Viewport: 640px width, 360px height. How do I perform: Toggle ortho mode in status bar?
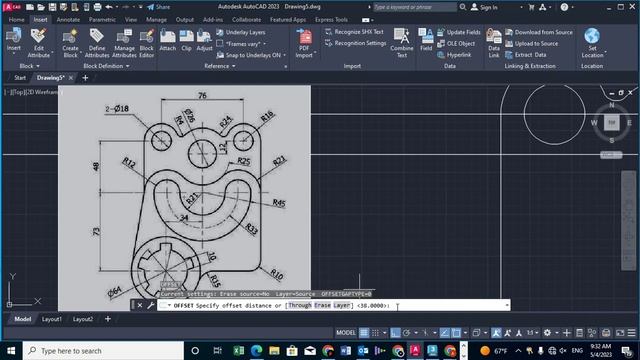(x=395, y=333)
